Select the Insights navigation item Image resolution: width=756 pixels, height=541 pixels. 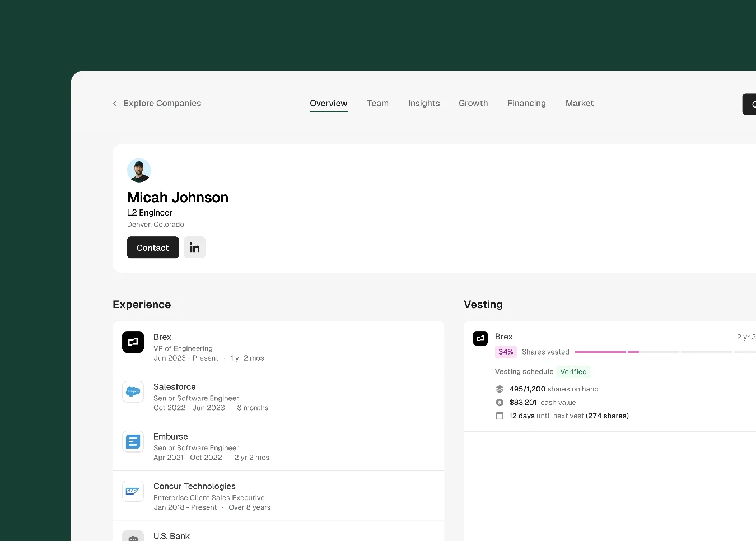point(424,103)
